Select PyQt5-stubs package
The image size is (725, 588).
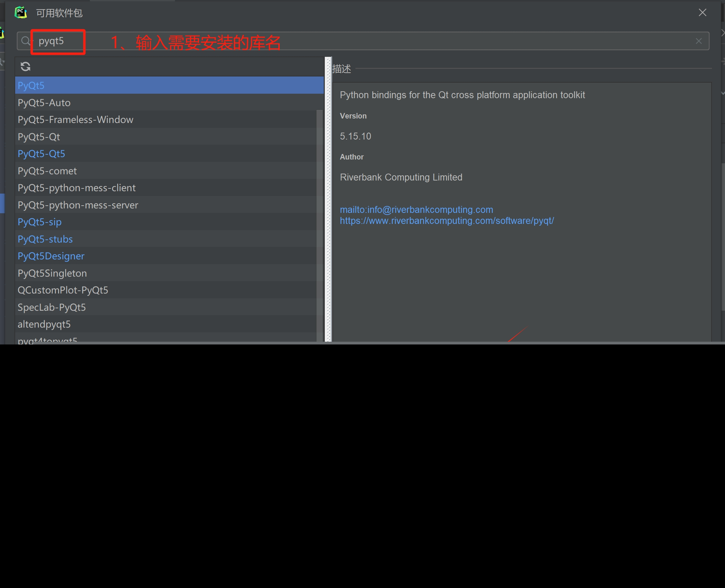(x=166, y=239)
